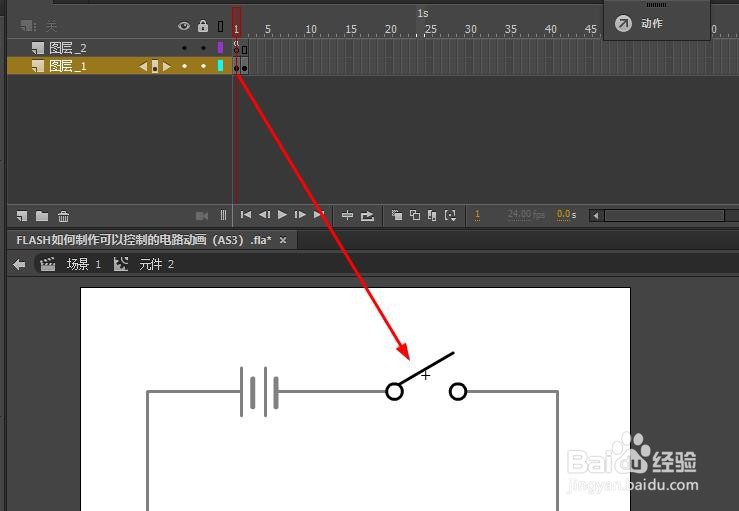This screenshot has height=511, width=739.
Task: Click the right switch terminal circle
Action: pos(458,392)
